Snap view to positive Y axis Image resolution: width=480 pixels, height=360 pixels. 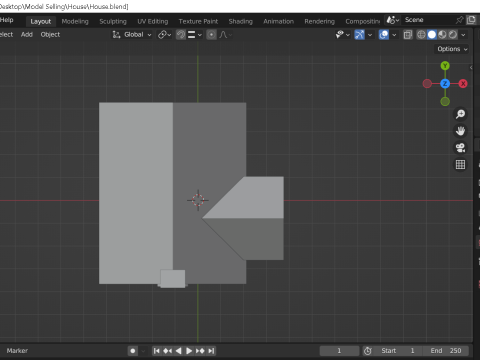[x=445, y=66]
